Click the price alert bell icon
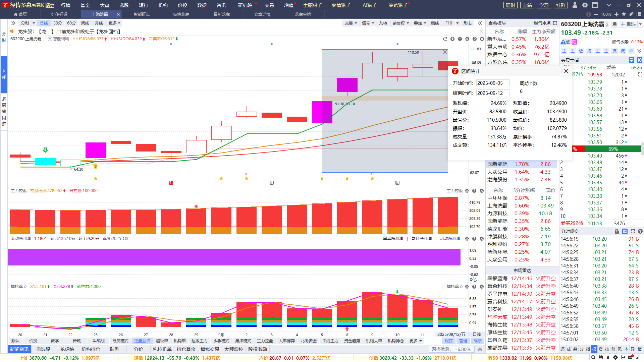The image size is (644, 362). tap(614, 24)
